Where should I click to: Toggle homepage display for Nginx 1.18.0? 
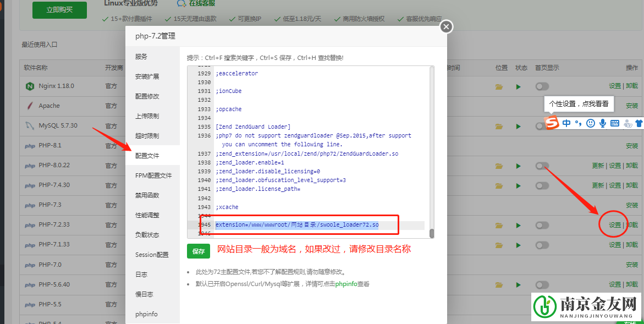(542, 86)
